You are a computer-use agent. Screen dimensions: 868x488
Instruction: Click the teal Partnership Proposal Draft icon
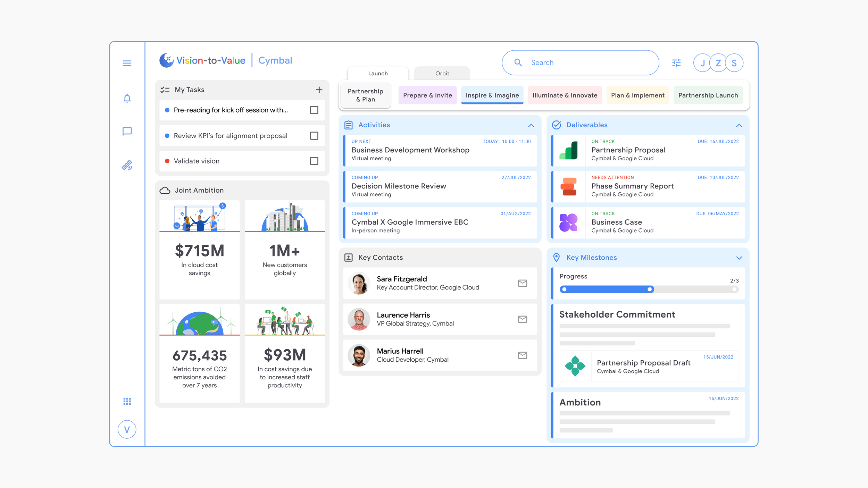[575, 366]
